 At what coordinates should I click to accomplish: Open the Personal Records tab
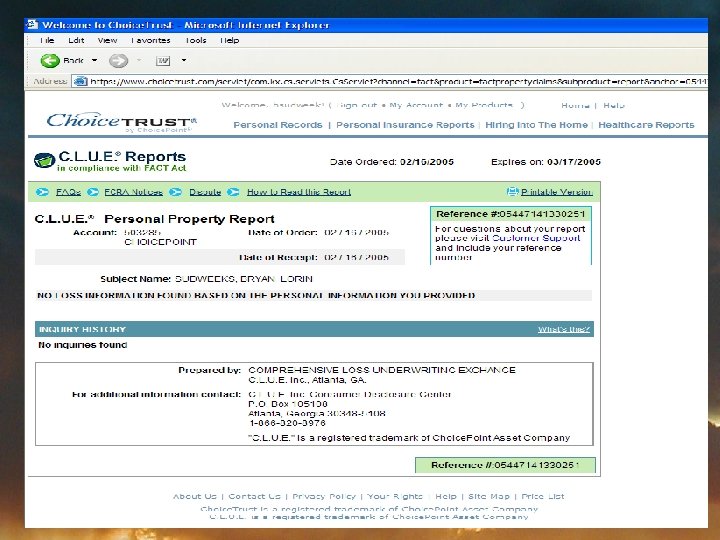(x=278, y=125)
